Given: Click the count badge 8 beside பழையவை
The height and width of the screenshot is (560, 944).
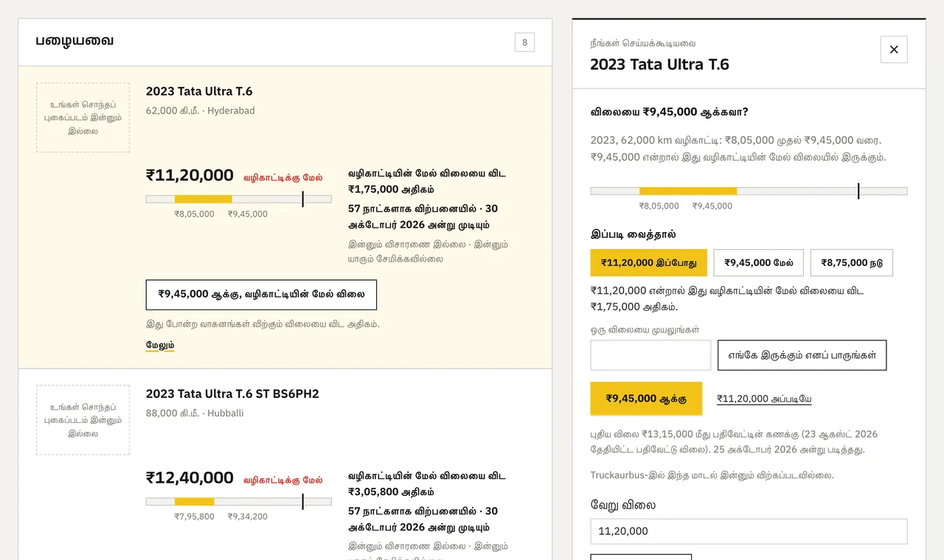Looking at the screenshot, I should click(x=524, y=42).
